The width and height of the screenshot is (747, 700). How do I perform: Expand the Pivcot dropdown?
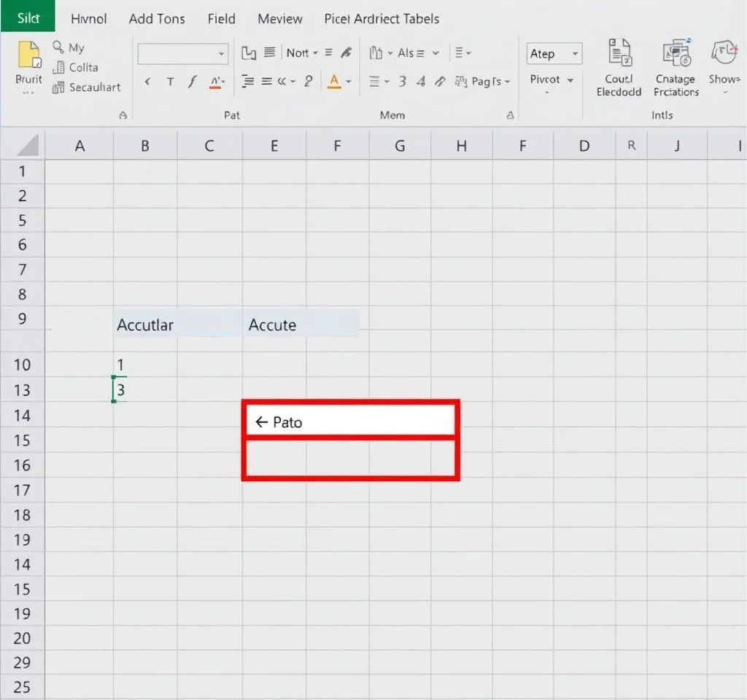point(551,79)
